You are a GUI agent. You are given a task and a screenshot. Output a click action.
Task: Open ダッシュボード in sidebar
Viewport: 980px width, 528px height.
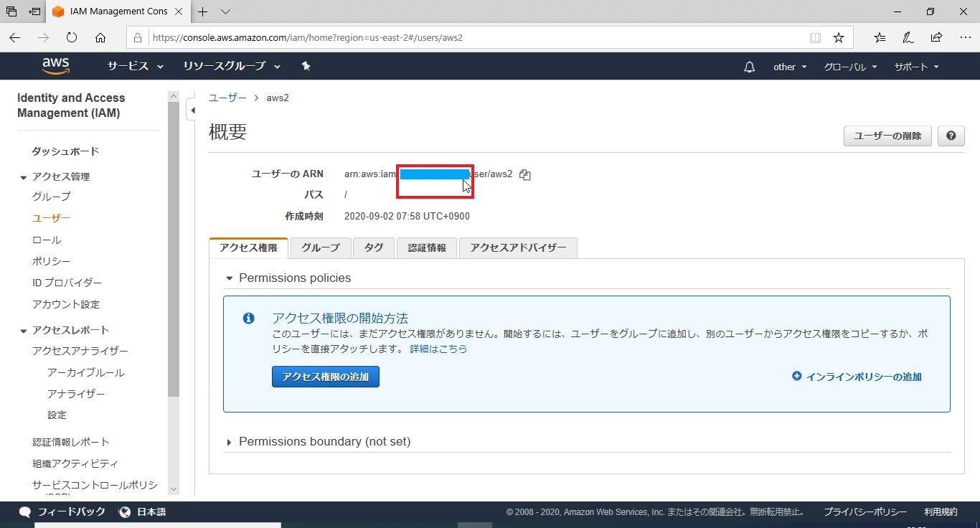[x=65, y=151]
